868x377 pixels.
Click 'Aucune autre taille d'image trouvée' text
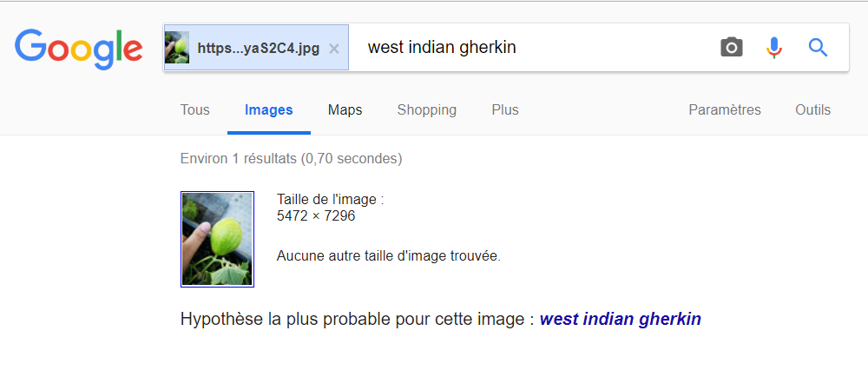[x=388, y=256]
